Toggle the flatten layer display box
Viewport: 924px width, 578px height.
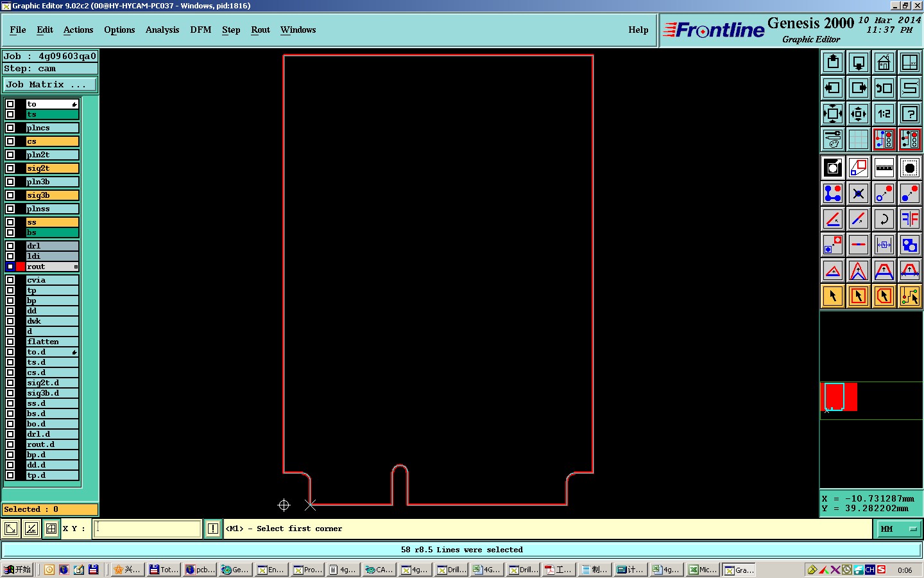click(x=10, y=342)
